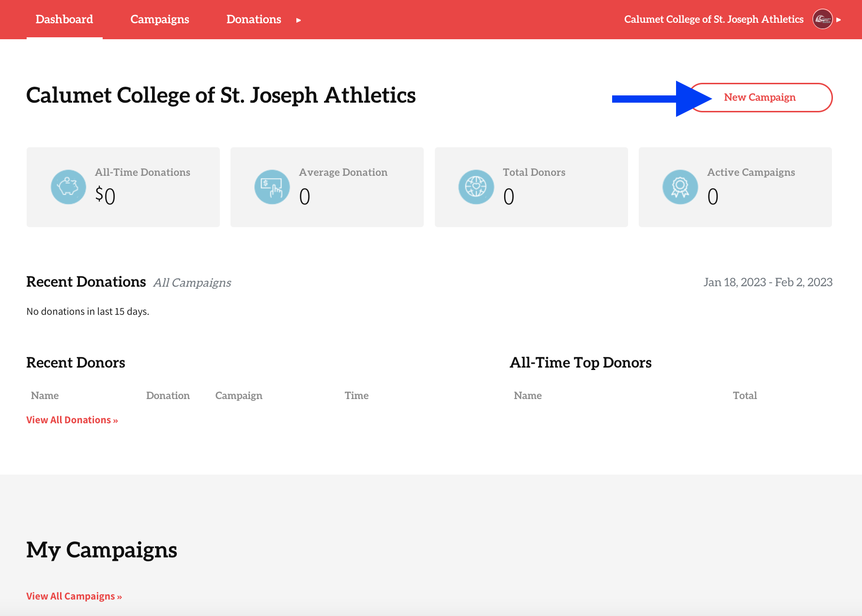Click the Average Donation hand-payment icon
The image size is (862, 616).
click(x=272, y=187)
